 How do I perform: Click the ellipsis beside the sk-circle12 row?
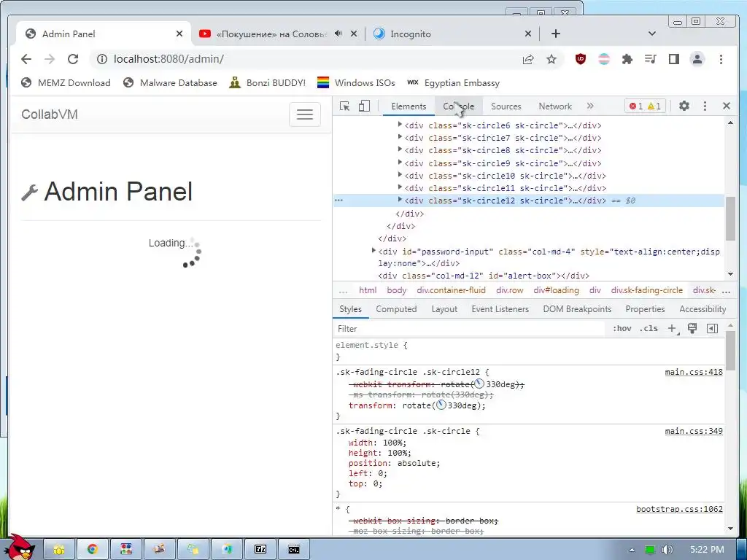point(338,201)
